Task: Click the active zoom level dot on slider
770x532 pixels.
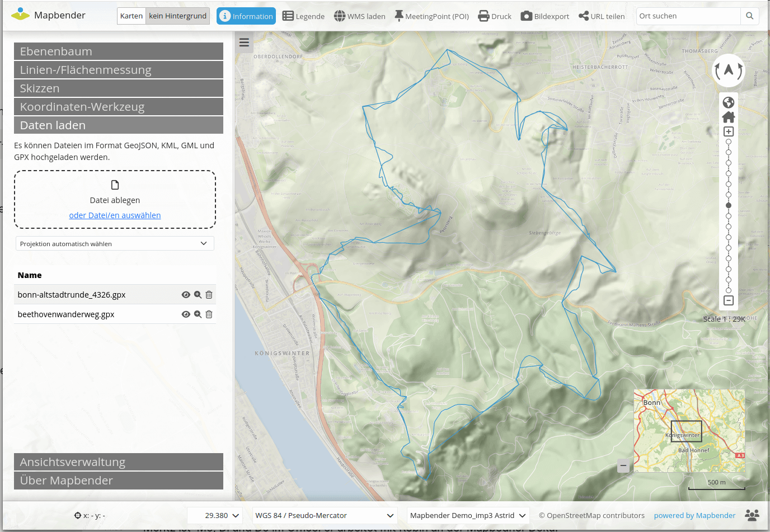Action: (728, 205)
